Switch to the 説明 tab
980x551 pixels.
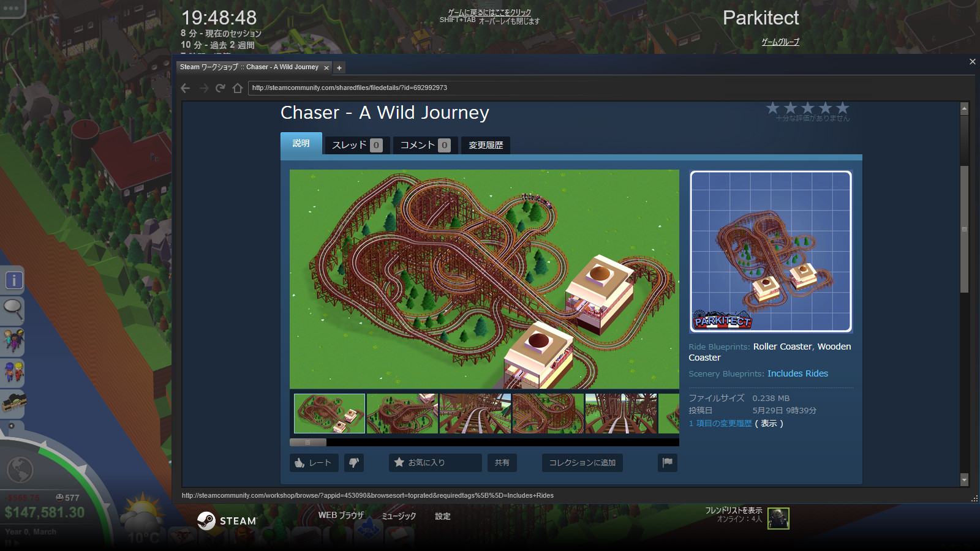click(x=301, y=143)
